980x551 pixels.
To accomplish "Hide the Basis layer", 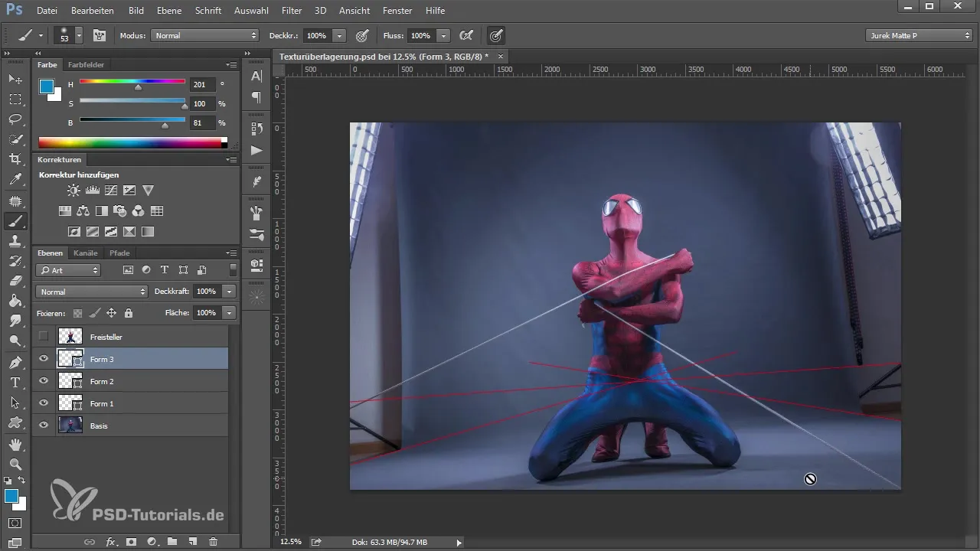I will pos(44,425).
